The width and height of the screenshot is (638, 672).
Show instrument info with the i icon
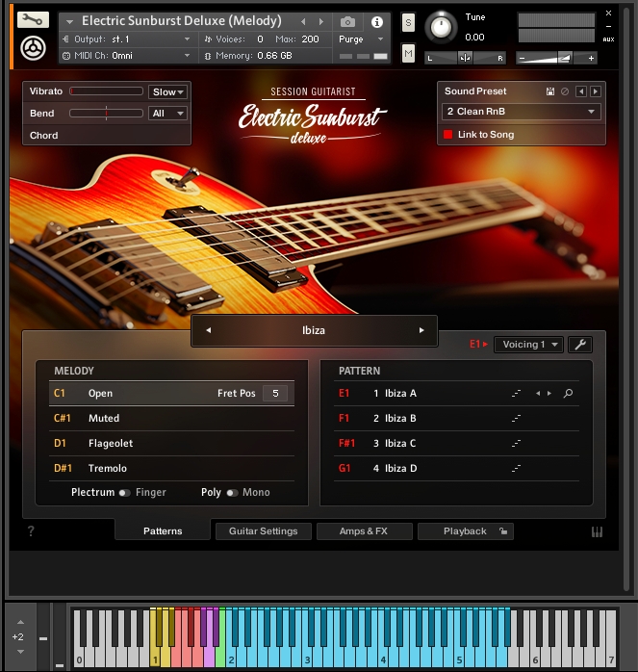[377, 22]
